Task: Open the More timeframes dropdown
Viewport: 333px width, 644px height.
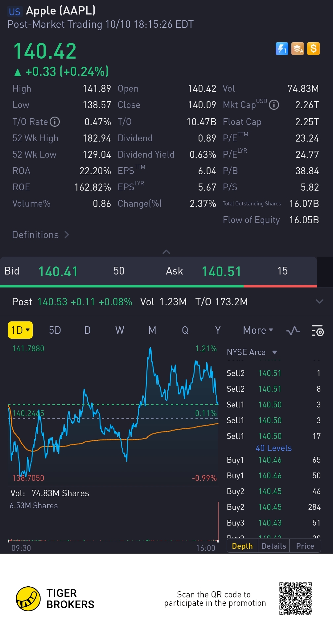Action: point(258,330)
